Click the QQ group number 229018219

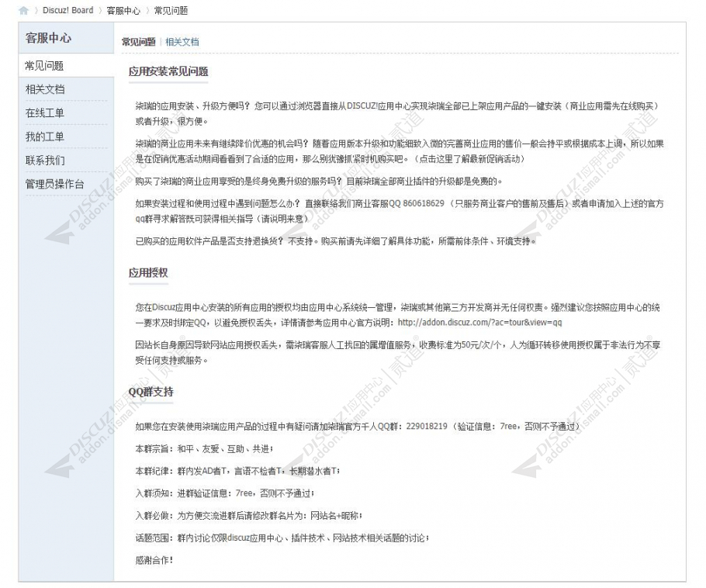[x=427, y=426]
